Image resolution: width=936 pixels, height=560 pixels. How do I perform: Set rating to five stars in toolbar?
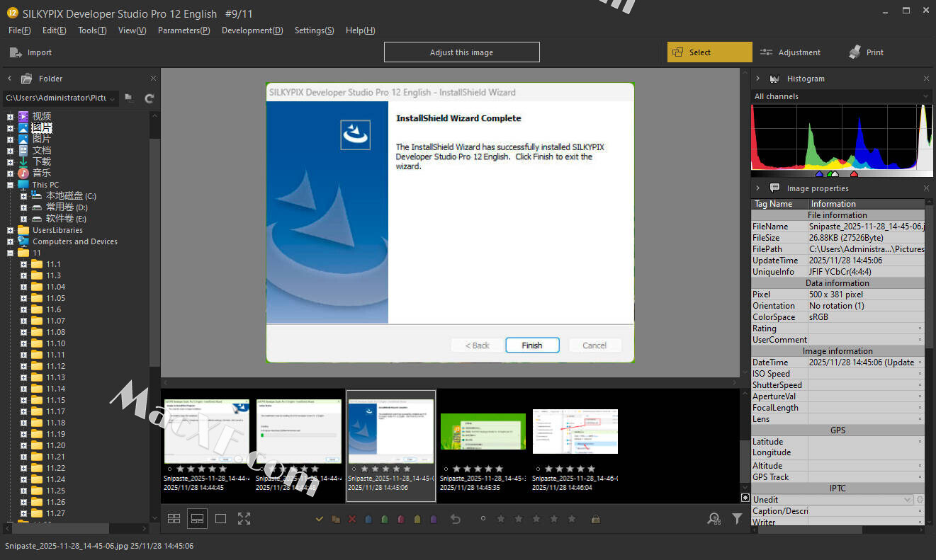tap(572, 519)
